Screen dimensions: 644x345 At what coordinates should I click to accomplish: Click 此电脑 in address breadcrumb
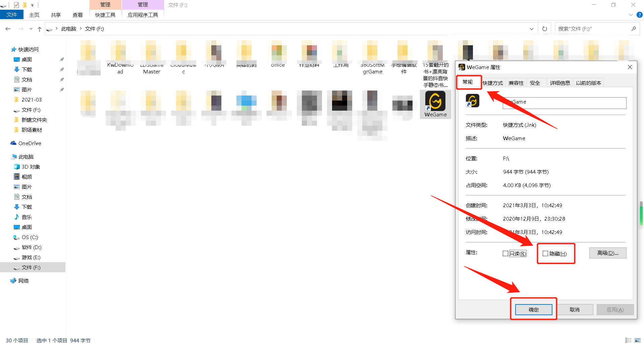[x=68, y=29]
